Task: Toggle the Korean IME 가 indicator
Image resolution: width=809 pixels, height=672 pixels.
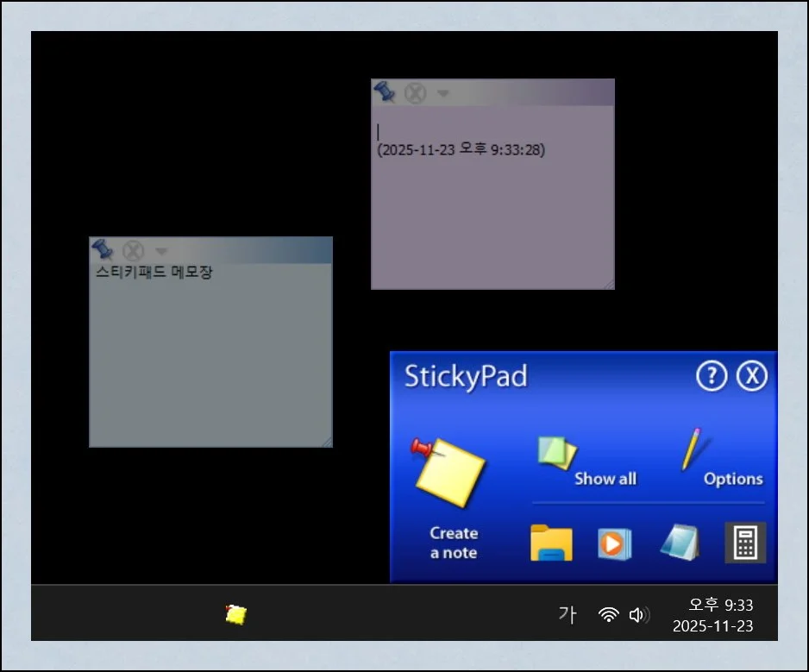Action: [567, 614]
